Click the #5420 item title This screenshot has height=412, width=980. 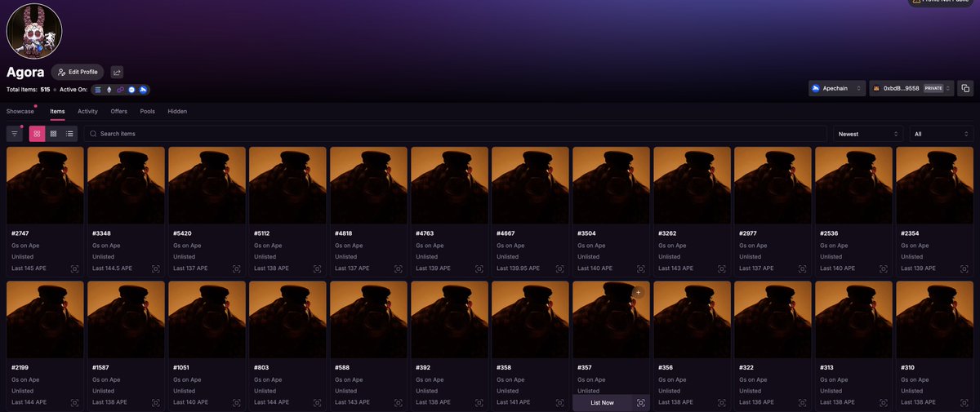coord(183,233)
